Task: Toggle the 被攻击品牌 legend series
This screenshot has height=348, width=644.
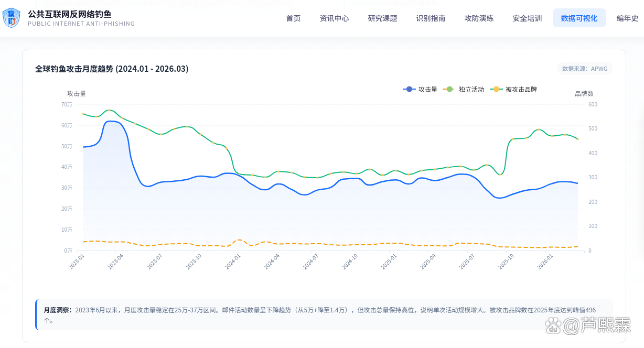Action: (513, 90)
